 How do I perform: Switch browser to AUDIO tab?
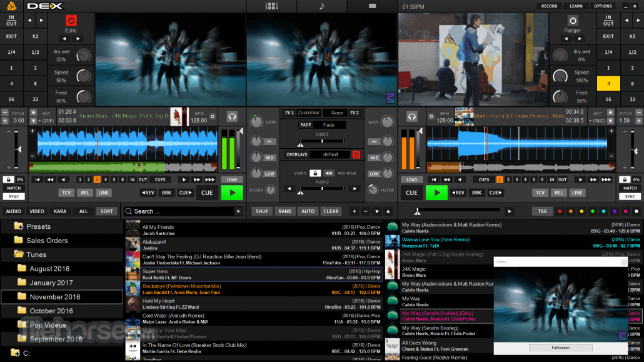(13, 211)
